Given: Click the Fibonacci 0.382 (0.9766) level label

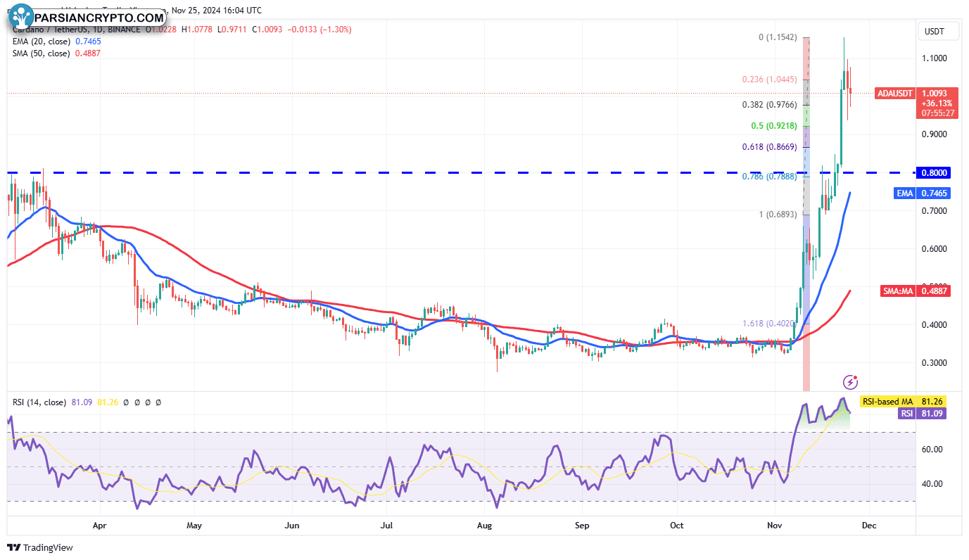Looking at the screenshot, I should pyautogui.click(x=770, y=105).
